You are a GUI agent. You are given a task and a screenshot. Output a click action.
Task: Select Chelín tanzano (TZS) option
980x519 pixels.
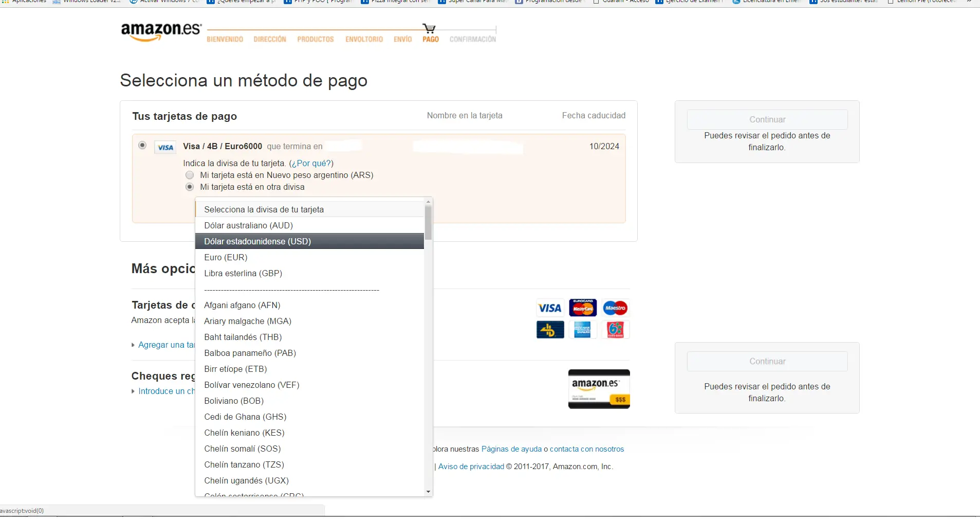pyautogui.click(x=309, y=464)
